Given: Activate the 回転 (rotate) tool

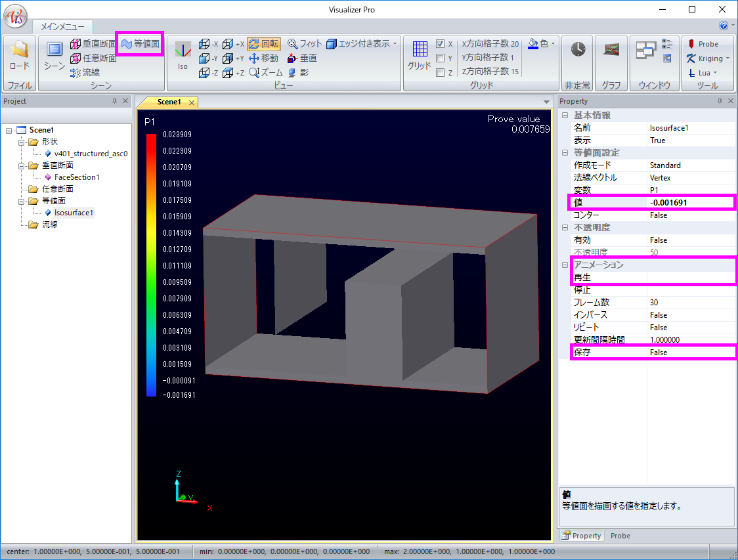Looking at the screenshot, I should click(264, 44).
